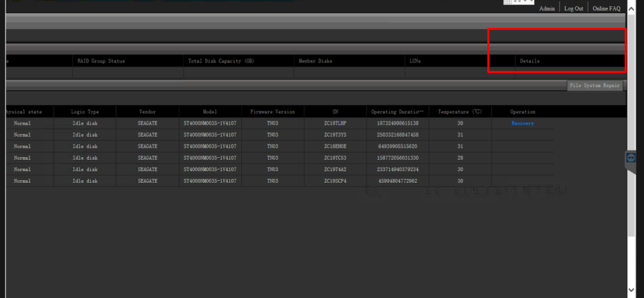Click Log Out
Image resolution: width=644 pixels, height=298 pixels.
point(574,8)
